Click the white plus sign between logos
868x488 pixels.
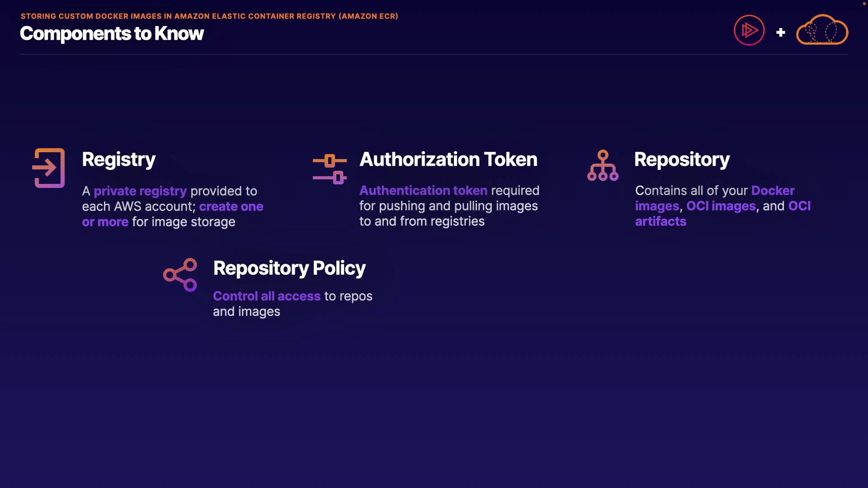[780, 33]
